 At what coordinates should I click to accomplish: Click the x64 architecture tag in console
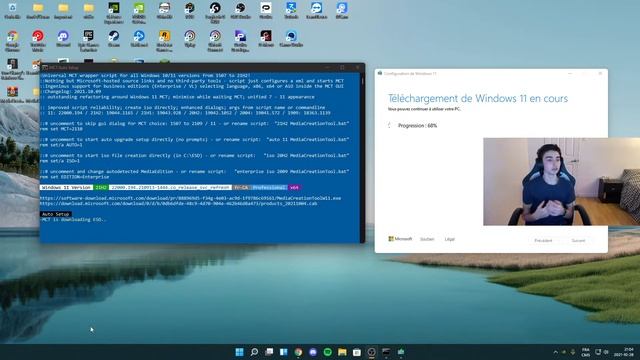point(294,187)
